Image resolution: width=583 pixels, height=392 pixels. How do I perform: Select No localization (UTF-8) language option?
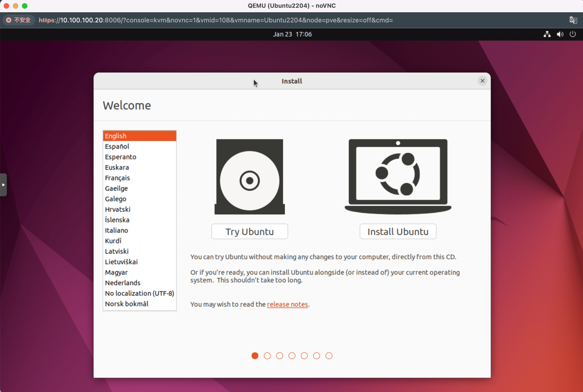(x=139, y=293)
